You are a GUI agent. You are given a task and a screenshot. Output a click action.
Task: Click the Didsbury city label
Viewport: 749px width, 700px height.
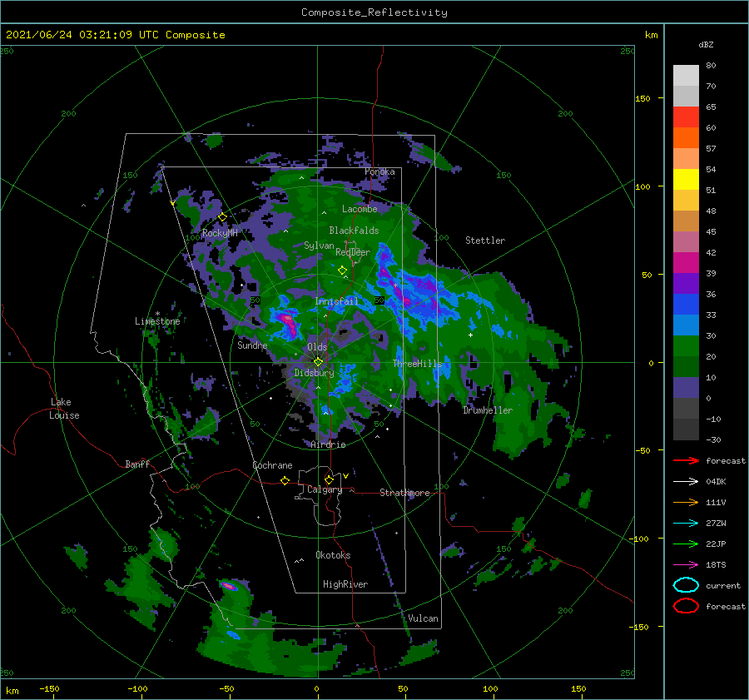pyautogui.click(x=315, y=373)
